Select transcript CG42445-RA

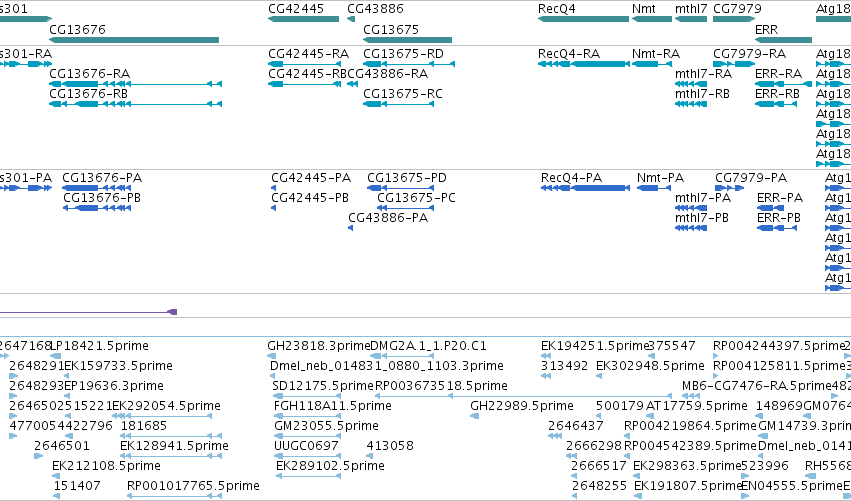[x=308, y=54]
